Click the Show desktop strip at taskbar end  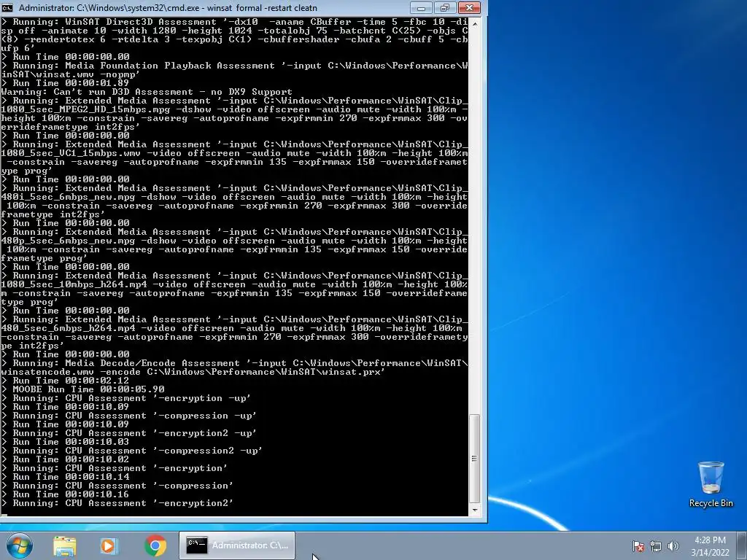click(742, 545)
